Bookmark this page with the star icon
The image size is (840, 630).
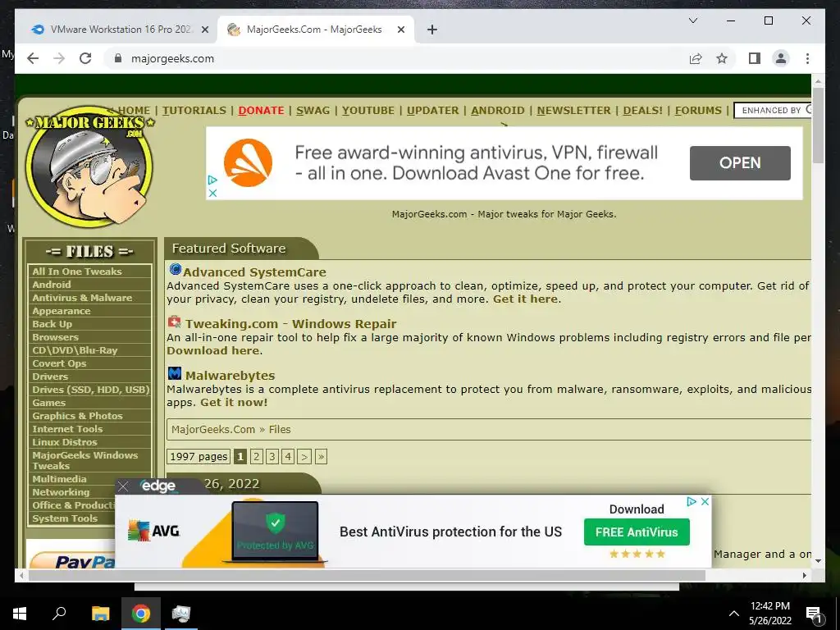point(722,58)
